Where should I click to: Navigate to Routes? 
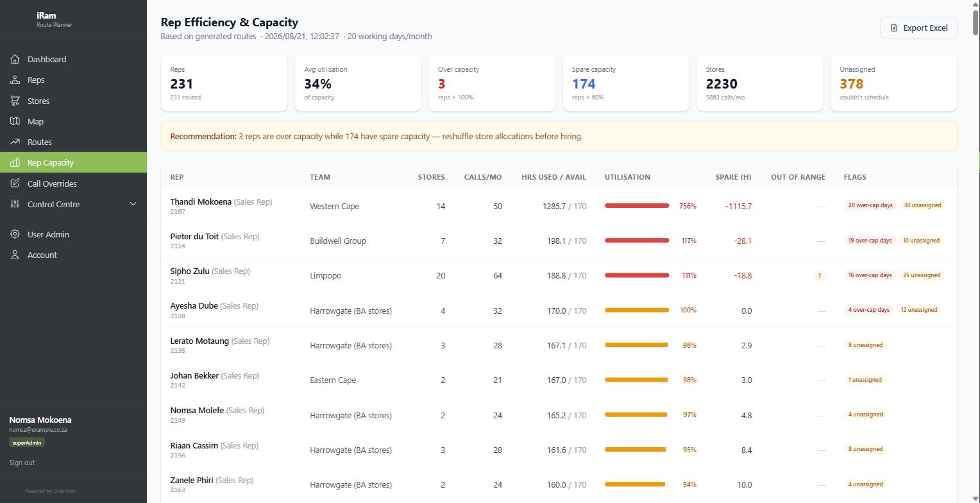(x=73, y=142)
